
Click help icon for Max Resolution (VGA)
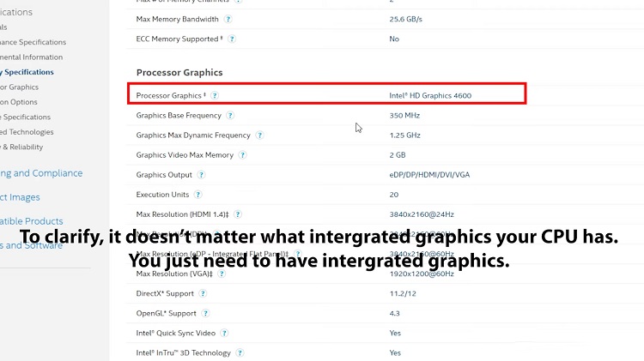222,274
